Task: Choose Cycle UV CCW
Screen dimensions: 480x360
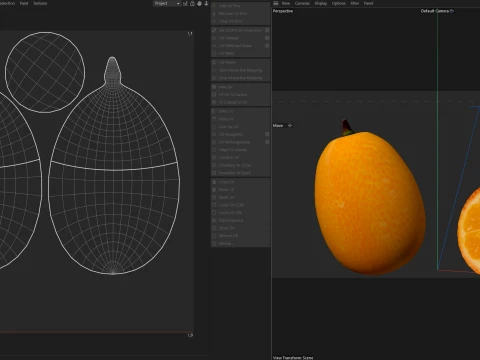Action: pos(240,205)
